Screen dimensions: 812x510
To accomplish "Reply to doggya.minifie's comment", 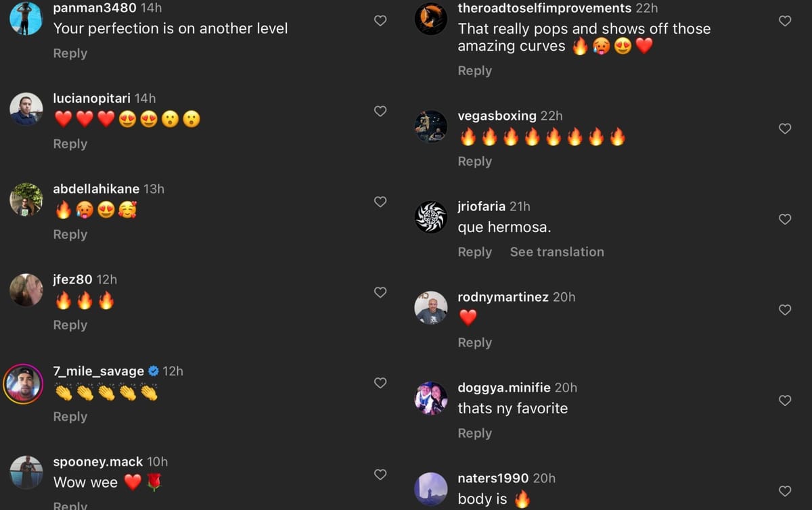I will 475,433.
